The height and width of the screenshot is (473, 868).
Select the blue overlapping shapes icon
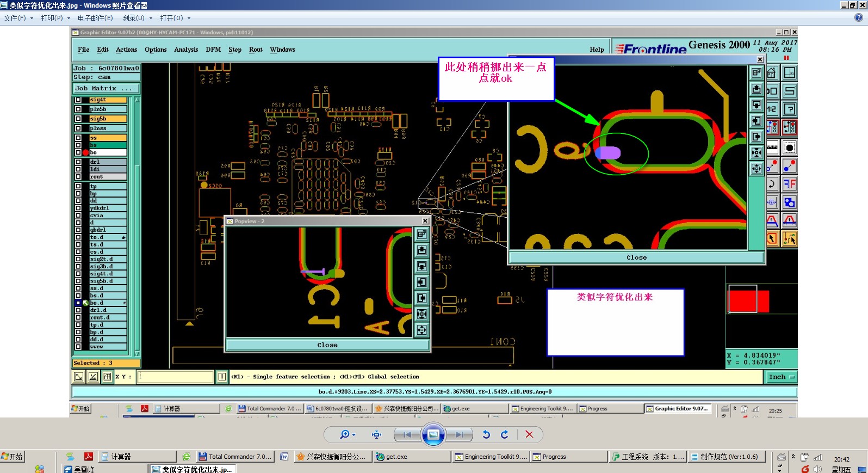(x=790, y=202)
